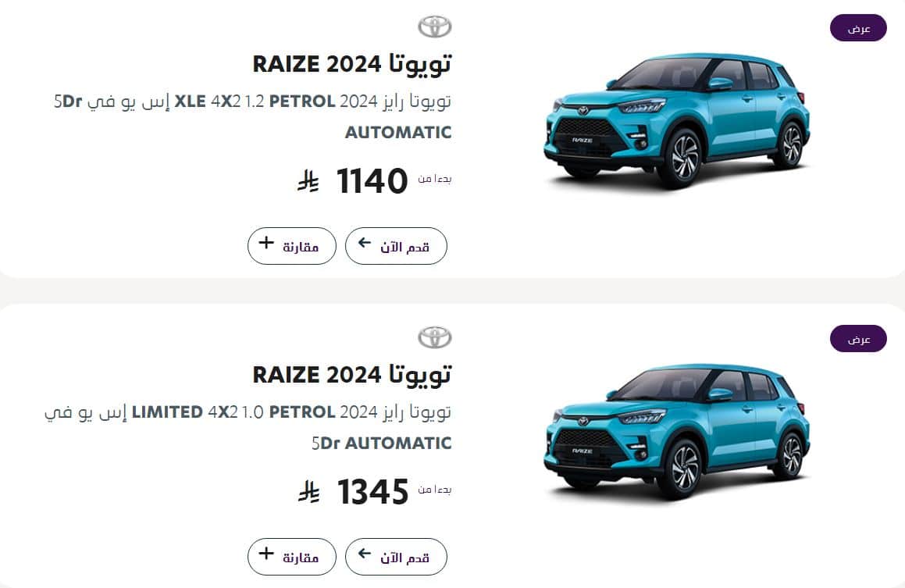Viewport: 905px width, 588px height.
Task: Open the second turquoise Raize car image
Action: point(677,432)
